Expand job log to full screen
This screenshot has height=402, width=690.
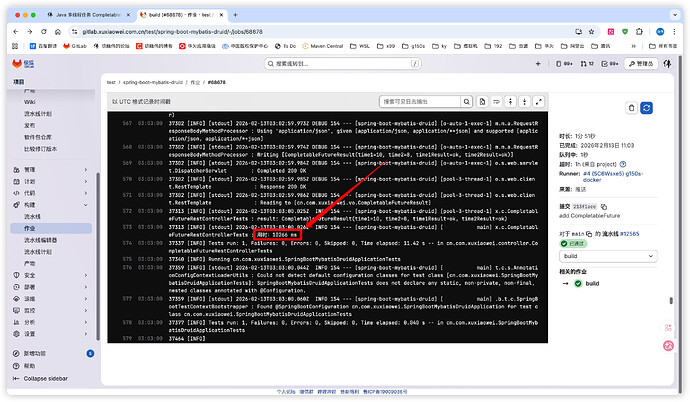539,102
